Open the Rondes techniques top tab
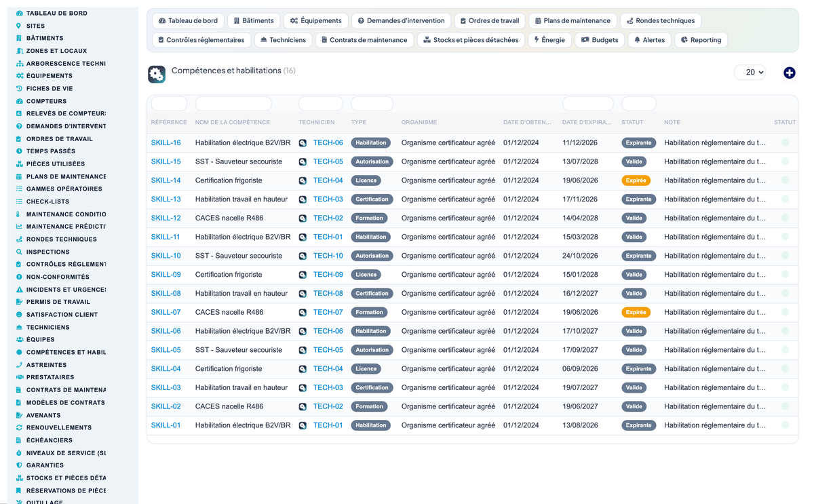 [x=661, y=21]
